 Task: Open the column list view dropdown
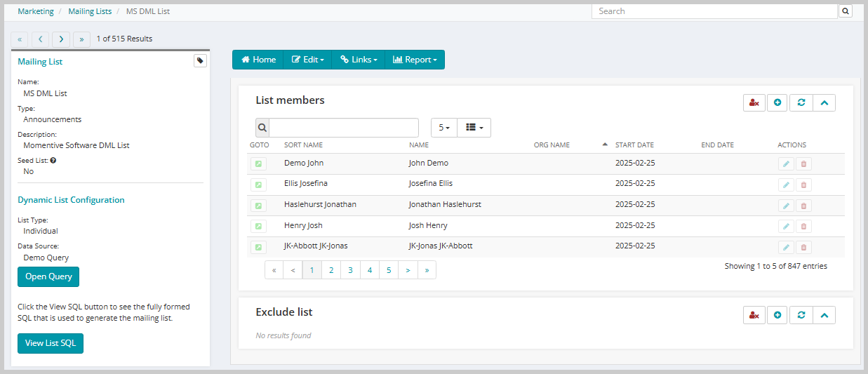(x=474, y=128)
